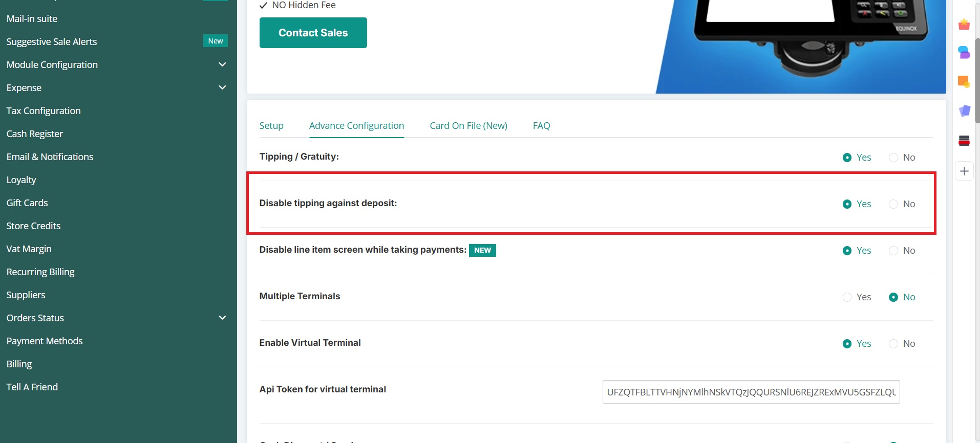Select No for Enable Virtual Terminal

tap(893, 344)
